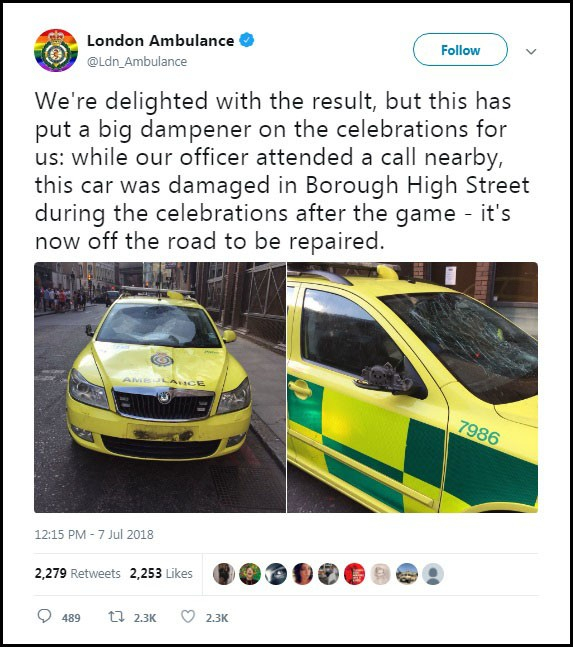573x647 pixels.
Task: Click the London Ambulance profile avatar
Action: 56,51
